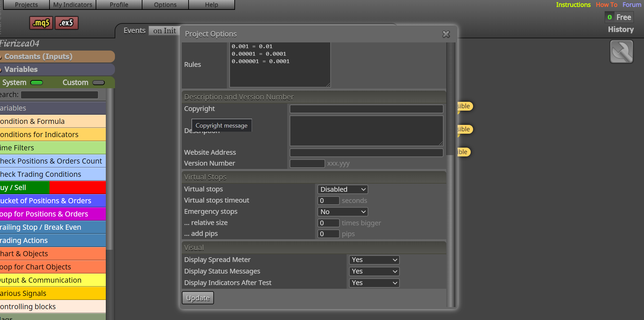Open the Instructions link
The width and height of the screenshot is (644, 320).
[573, 5]
